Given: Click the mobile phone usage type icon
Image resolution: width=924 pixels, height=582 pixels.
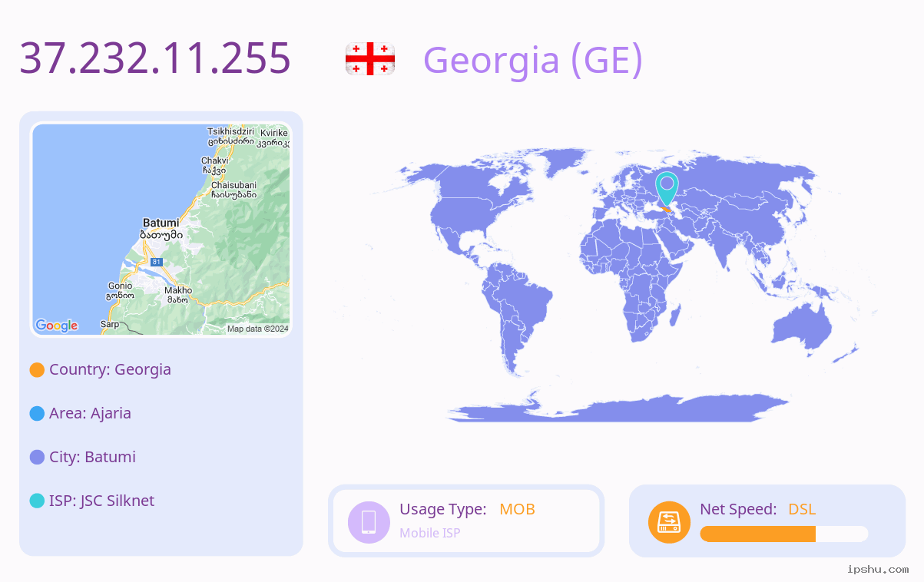Looking at the screenshot, I should 369,522.
